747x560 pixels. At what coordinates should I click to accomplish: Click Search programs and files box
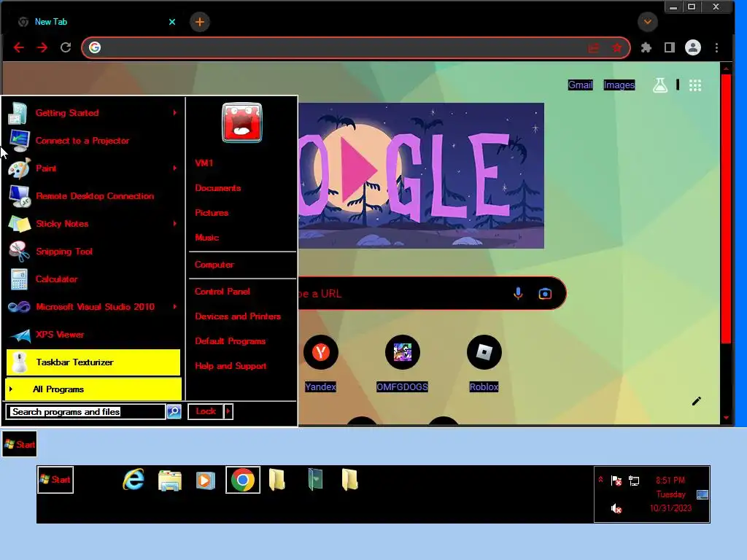[86, 411]
